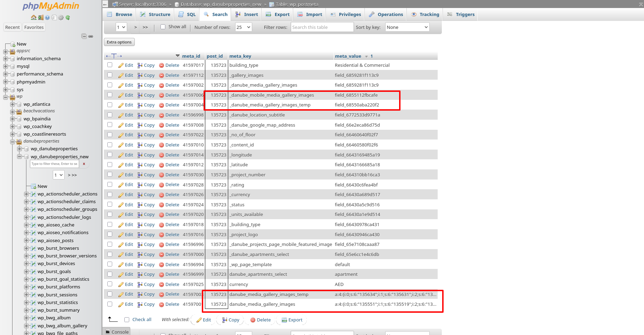Viewport: 644px width, 335px height.
Task: Reload the navigation panel with the green arrow
Action: click(68, 17)
